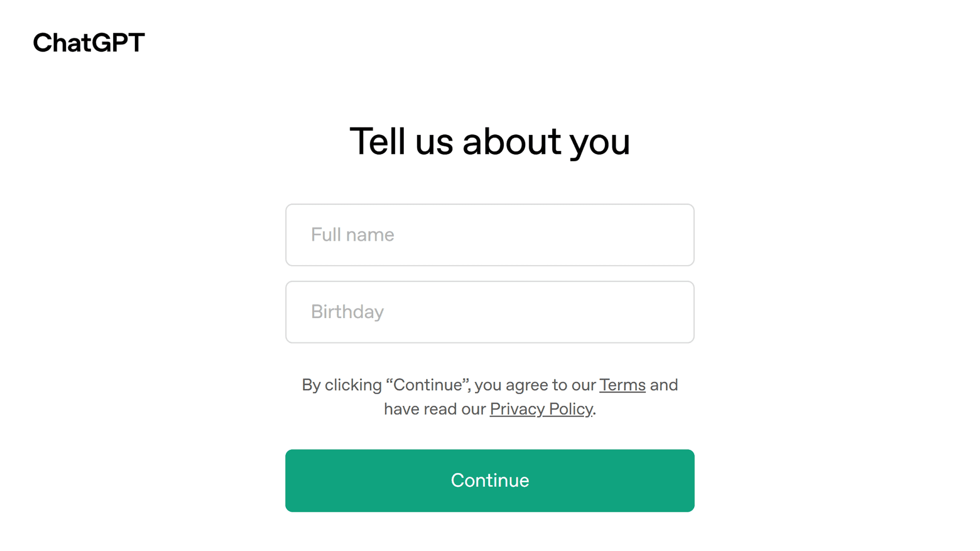Screen dimensions: 980x551
Task: Click the word "Tell" in the heading
Action: point(377,141)
